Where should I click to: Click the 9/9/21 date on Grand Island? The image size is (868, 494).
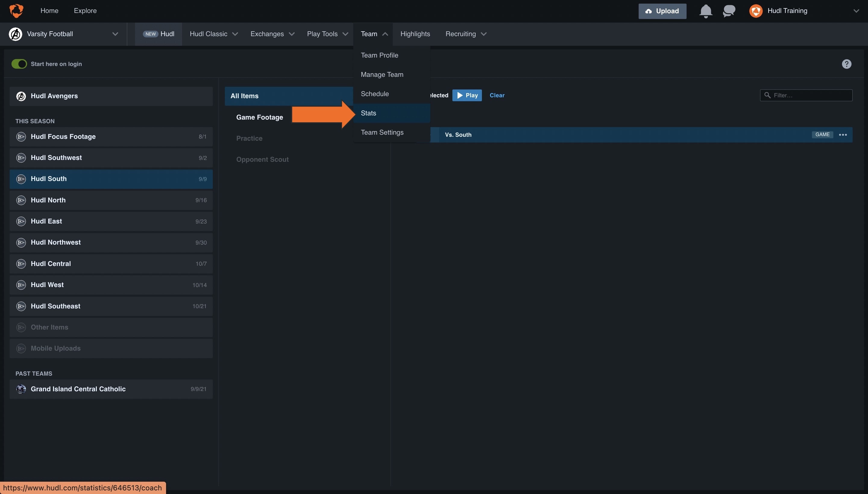[198, 389]
